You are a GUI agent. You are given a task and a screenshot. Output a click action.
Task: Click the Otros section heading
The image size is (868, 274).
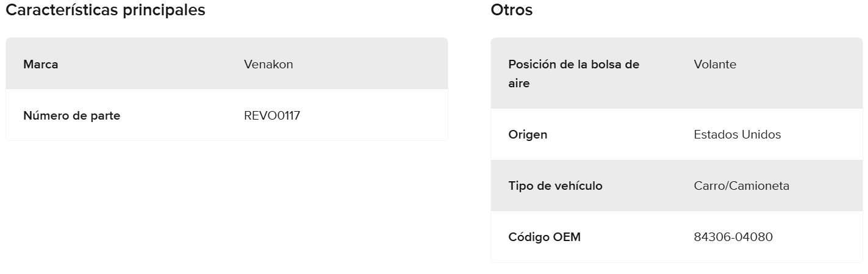click(511, 10)
